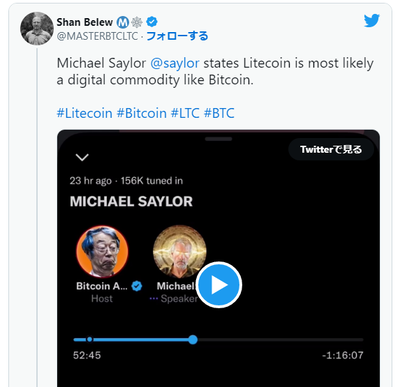Image resolution: width=400 pixels, height=387 pixels.
Task: Click the Litecoin M badge beside Shan Belew
Action: point(123,22)
